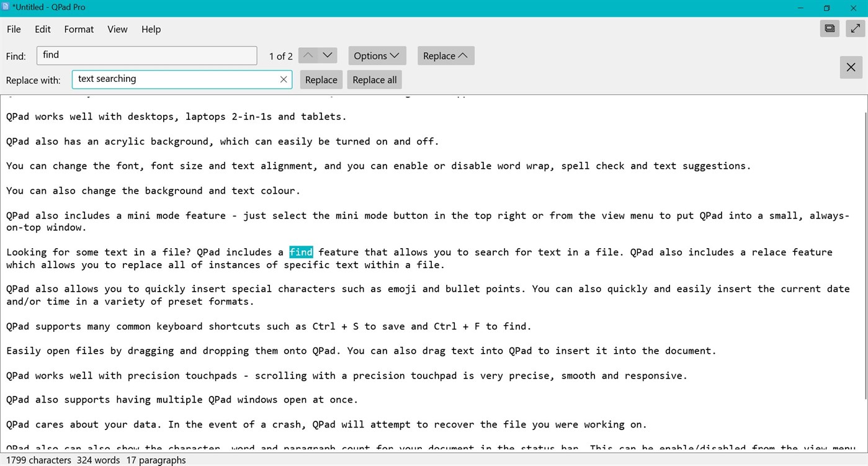
Task: Jump to the next find match
Action: [x=328, y=56]
